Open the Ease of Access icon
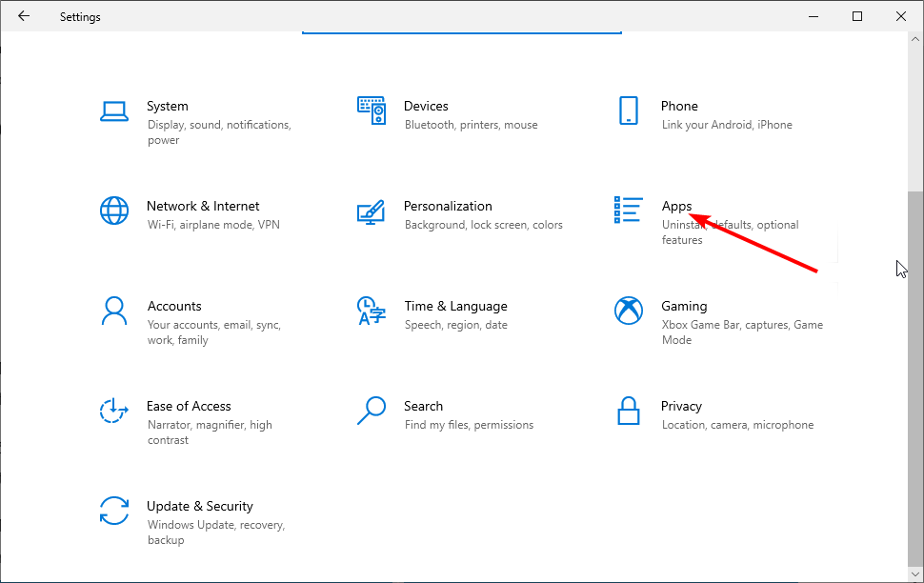Image resolution: width=924 pixels, height=583 pixels. [114, 411]
